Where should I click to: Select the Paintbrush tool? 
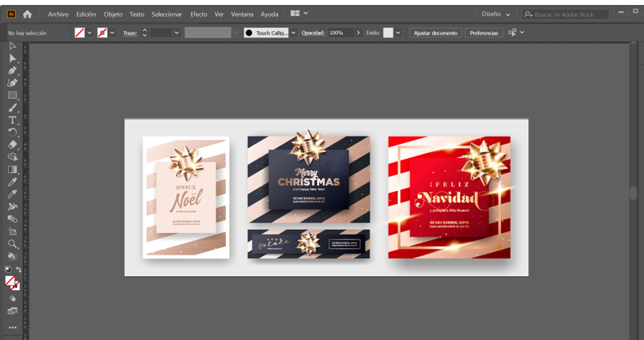(x=12, y=108)
